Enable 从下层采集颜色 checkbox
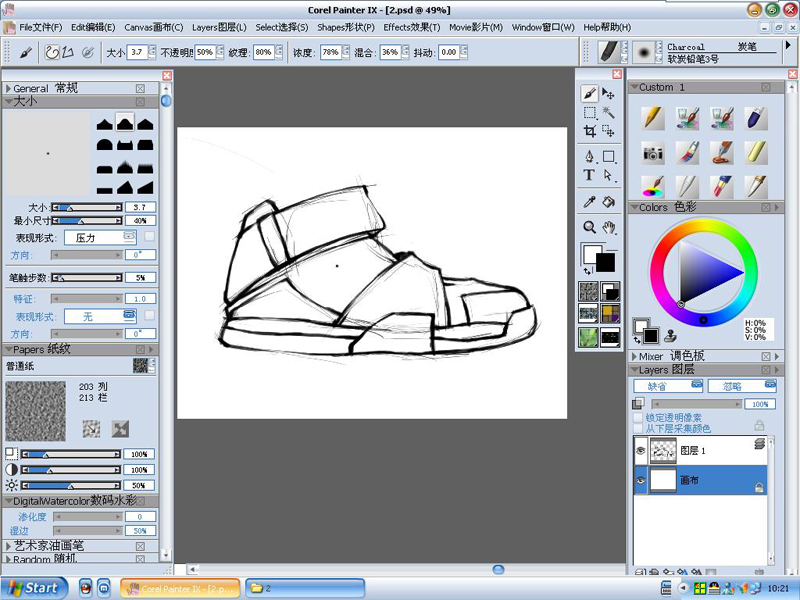Image resolution: width=800 pixels, height=600 pixels. coord(638,428)
